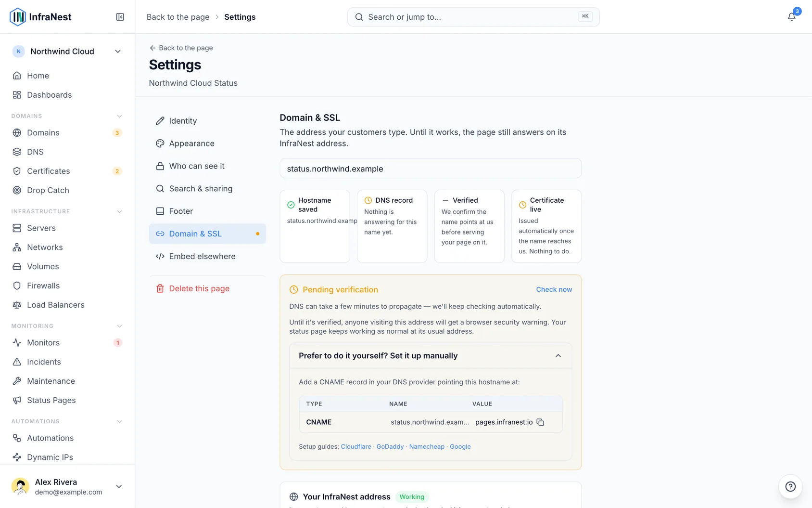Open Alex Rivera account menu
This screenshot has width=812, height=508.
coord(67,486)
